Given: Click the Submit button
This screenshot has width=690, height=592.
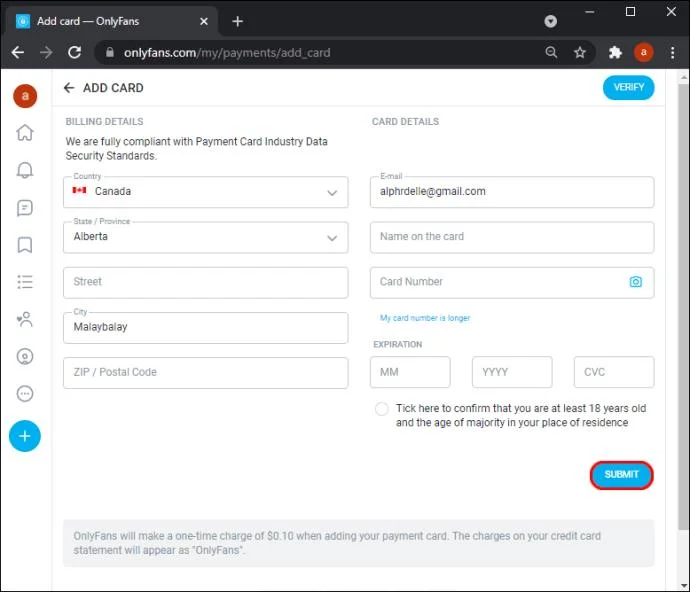Looking at the screenshot, I should click(621, 475).
